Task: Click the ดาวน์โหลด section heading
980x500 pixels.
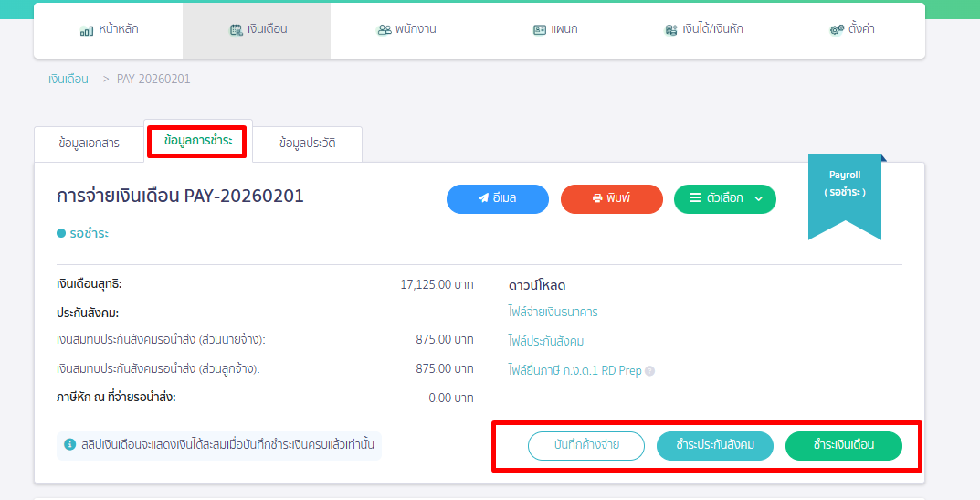Action: coord(537,286)
